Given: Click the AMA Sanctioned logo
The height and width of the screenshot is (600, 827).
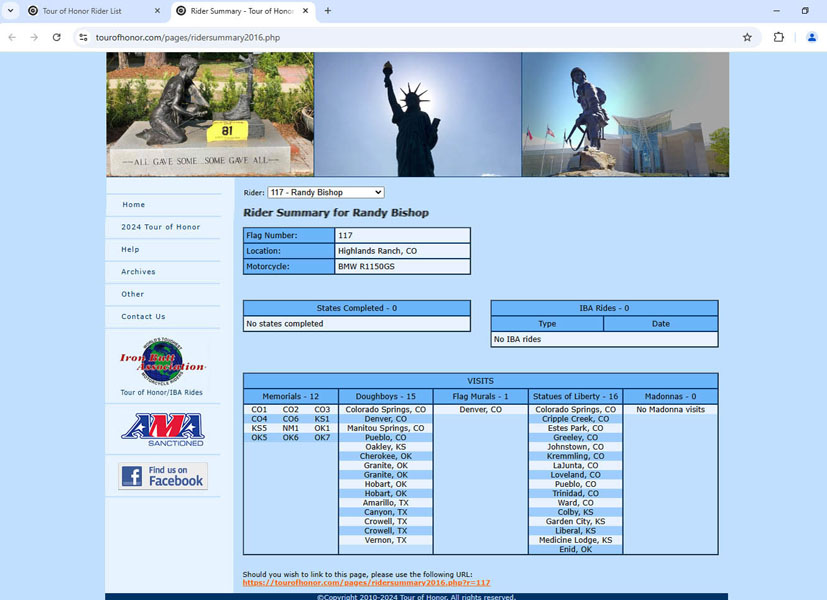Looking at the screenshot, I should [163, 430].
